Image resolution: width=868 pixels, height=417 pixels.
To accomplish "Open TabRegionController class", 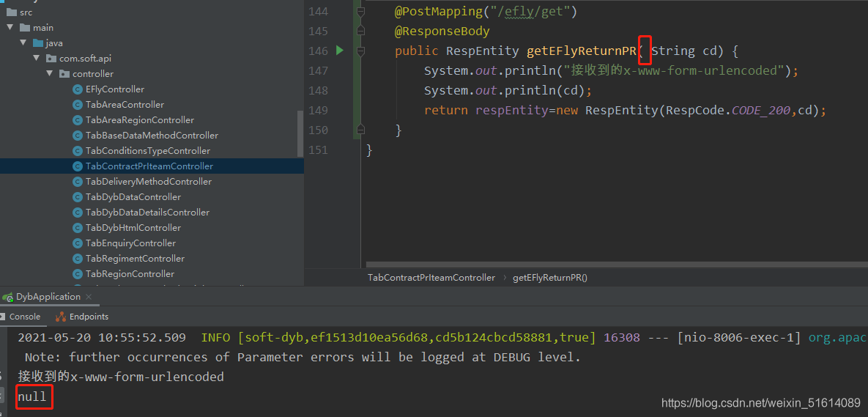I will coord(130,274).
